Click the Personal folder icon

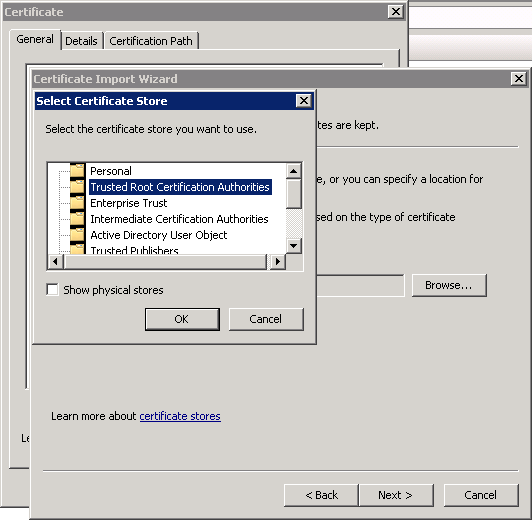77,171
